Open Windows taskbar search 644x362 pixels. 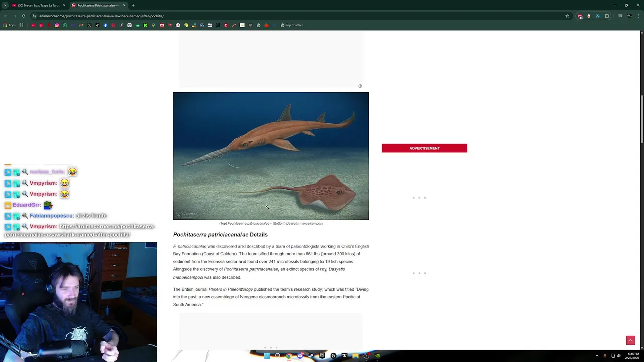pyautogui.click(x=278, y=356)
